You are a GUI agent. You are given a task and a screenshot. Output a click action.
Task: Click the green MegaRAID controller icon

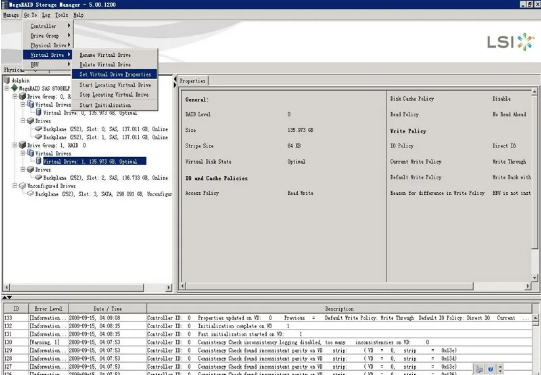click(x=14, y=88)
